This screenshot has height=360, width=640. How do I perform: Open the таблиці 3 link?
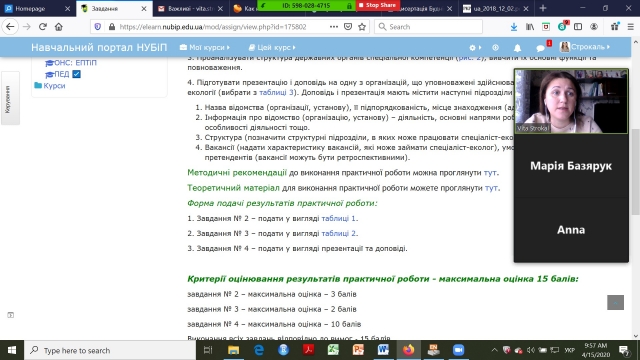click(276, 92)
